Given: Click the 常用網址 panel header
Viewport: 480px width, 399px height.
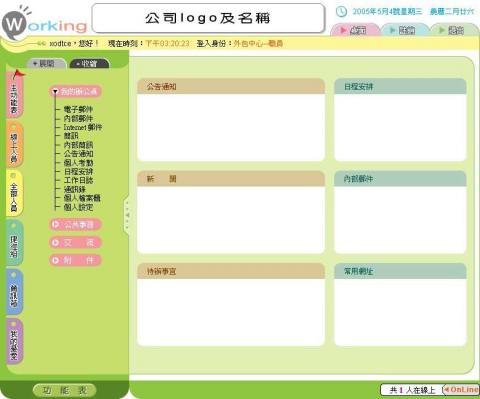Looking at the screenshot, I should (400, 271).
